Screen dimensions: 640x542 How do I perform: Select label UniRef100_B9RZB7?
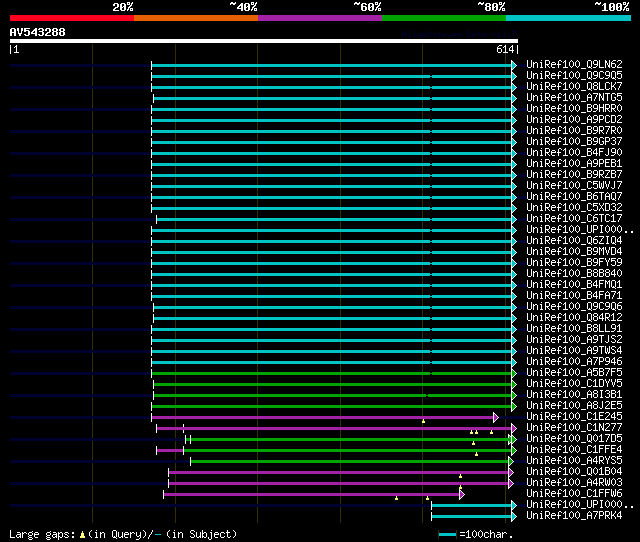coord(574,175)
